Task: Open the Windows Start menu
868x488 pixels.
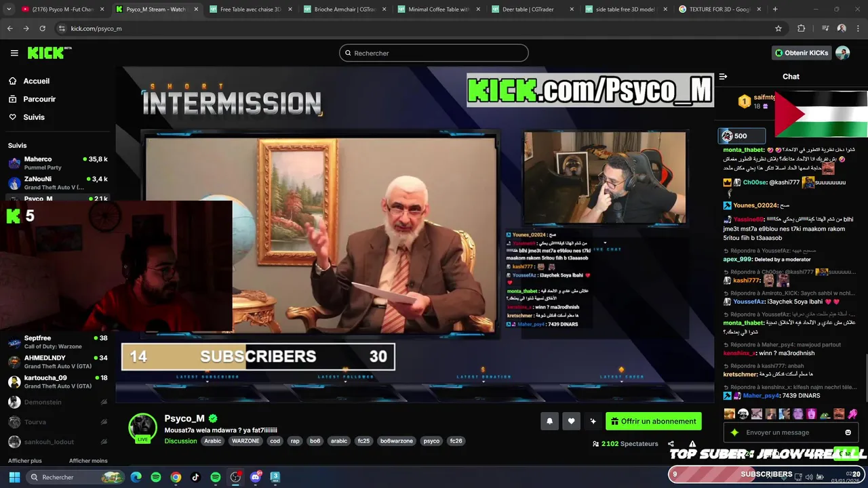Action: click(x=14, y=477)
